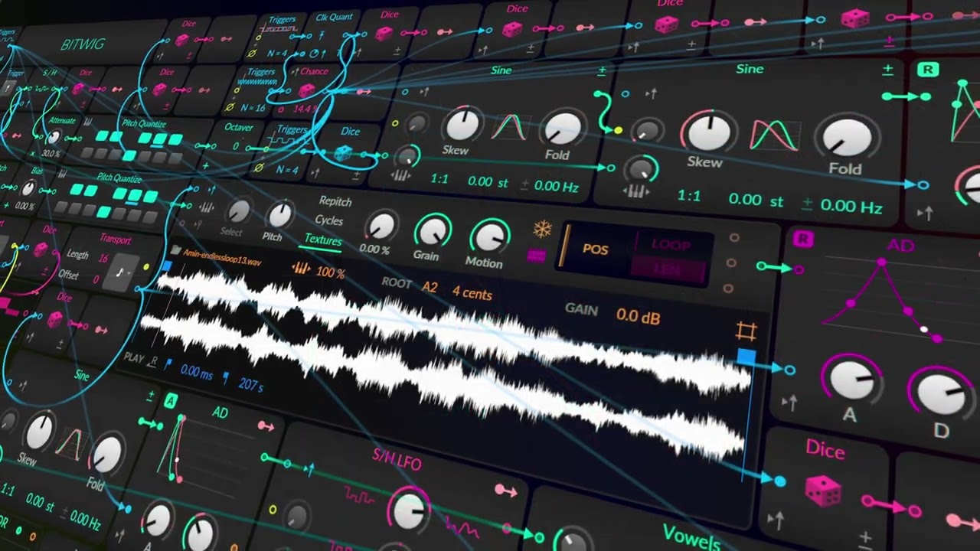The image size is (980, 551).
Task: Click the folder icon next to Amin-endlessloop13.wav
Action: pos(175,251)
